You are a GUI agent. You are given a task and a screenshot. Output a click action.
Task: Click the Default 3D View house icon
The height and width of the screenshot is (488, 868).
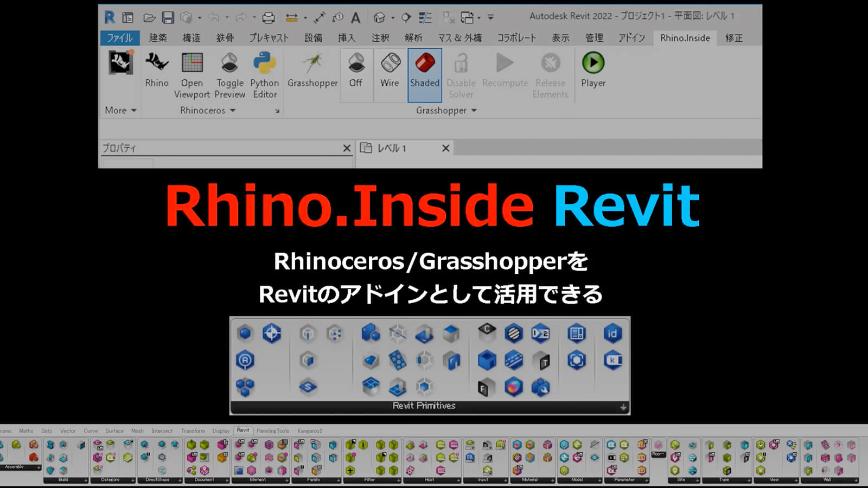(x=379, y=18)
